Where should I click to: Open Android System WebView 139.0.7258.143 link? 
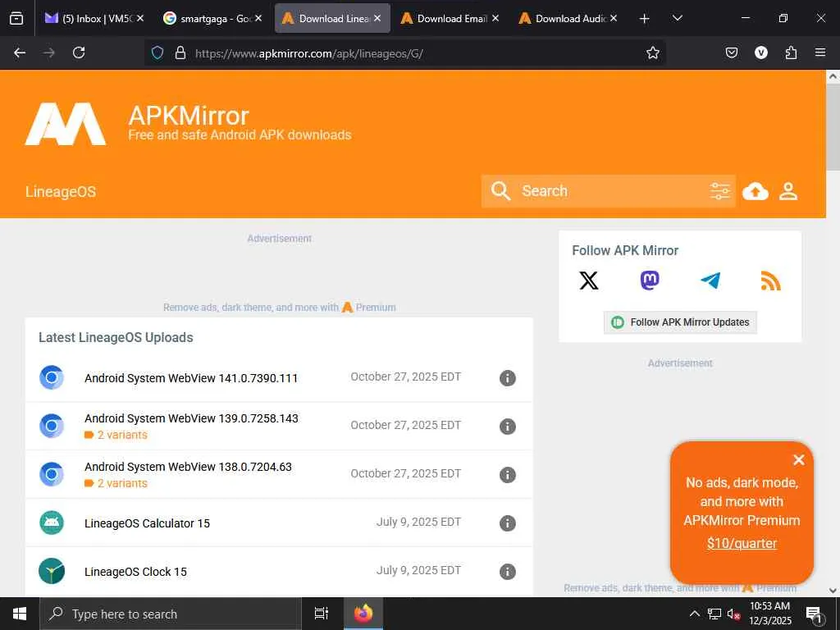tap(191, 418)
